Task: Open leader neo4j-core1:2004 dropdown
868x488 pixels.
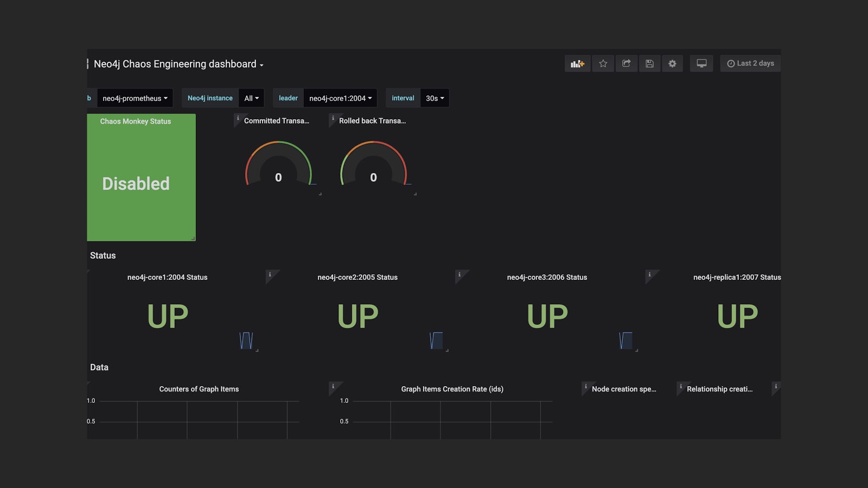Action: click(340, 98)
